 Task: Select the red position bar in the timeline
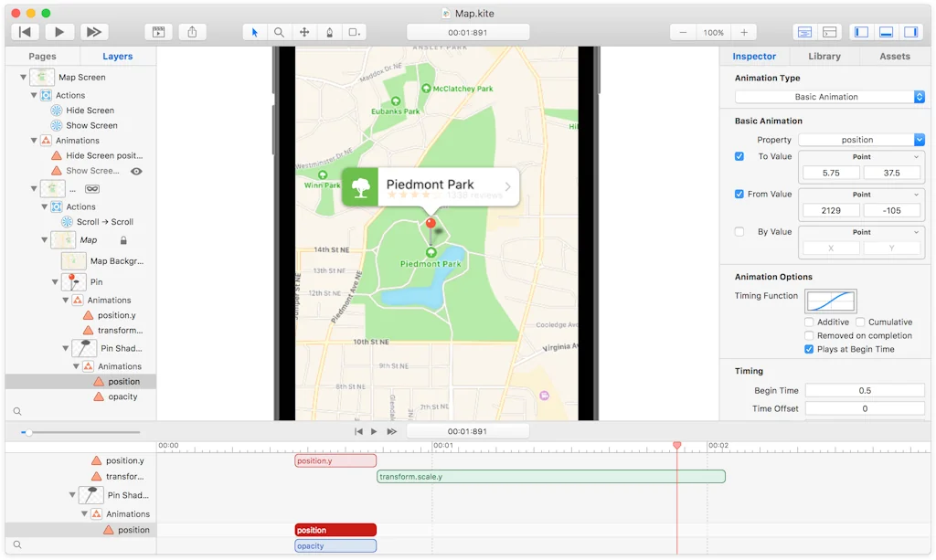tap(335, 529)
